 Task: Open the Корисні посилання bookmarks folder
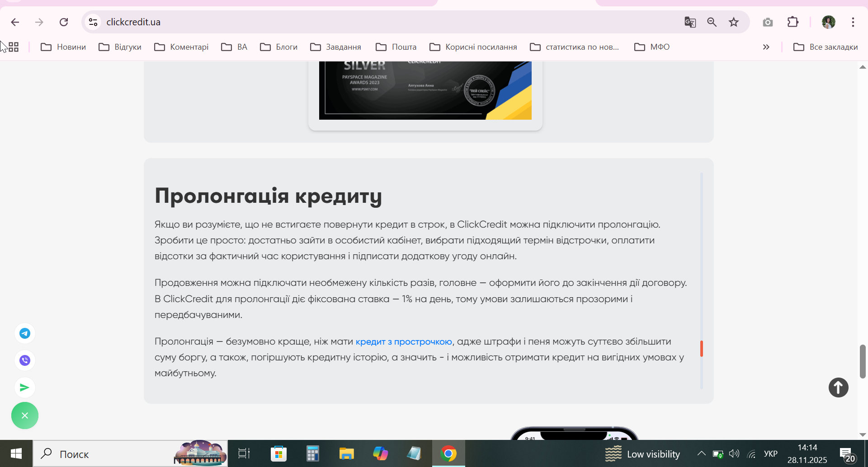[473, 47]
